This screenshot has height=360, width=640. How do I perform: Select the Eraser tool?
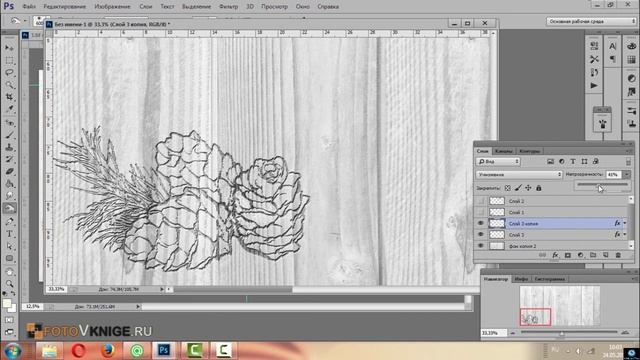(9, 171)
